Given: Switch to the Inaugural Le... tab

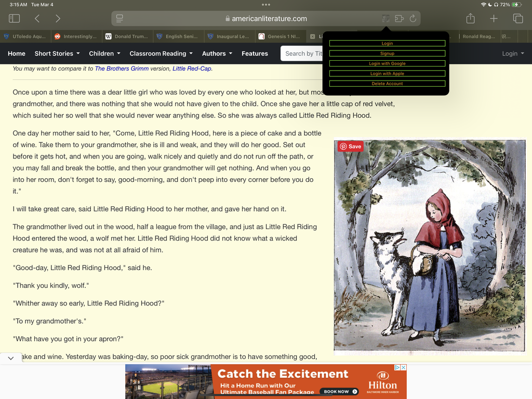Looking at the screenshot, I should point(229,36).
